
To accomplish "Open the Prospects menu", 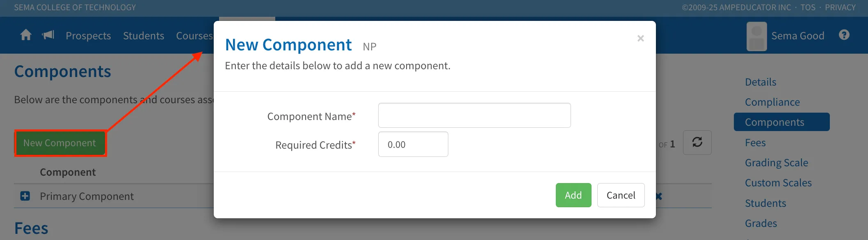I will tap(88, 36).
